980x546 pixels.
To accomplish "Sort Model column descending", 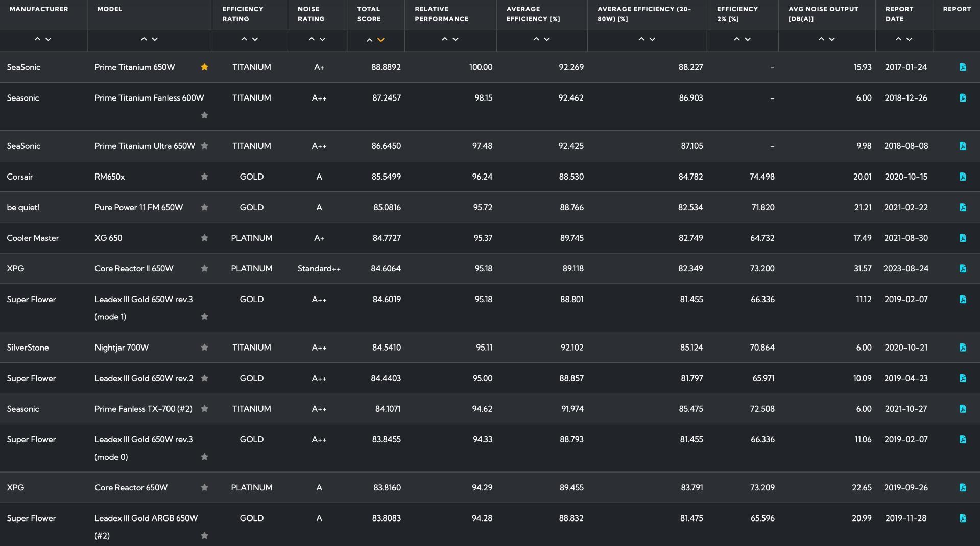I will pos(155,39).
